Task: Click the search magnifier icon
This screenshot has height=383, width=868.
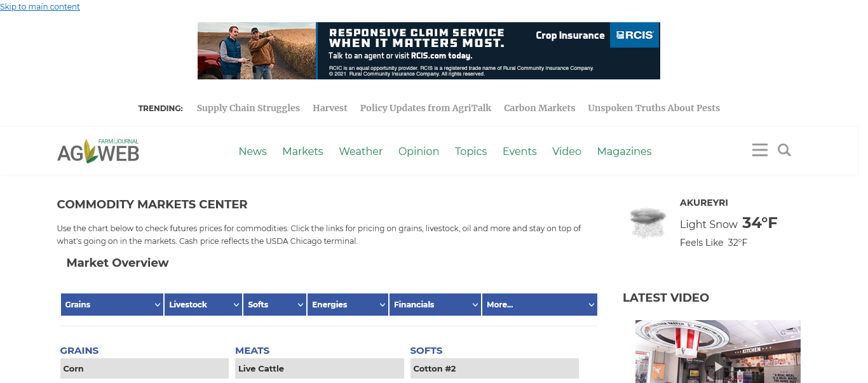Action: [x=784, y=151]
